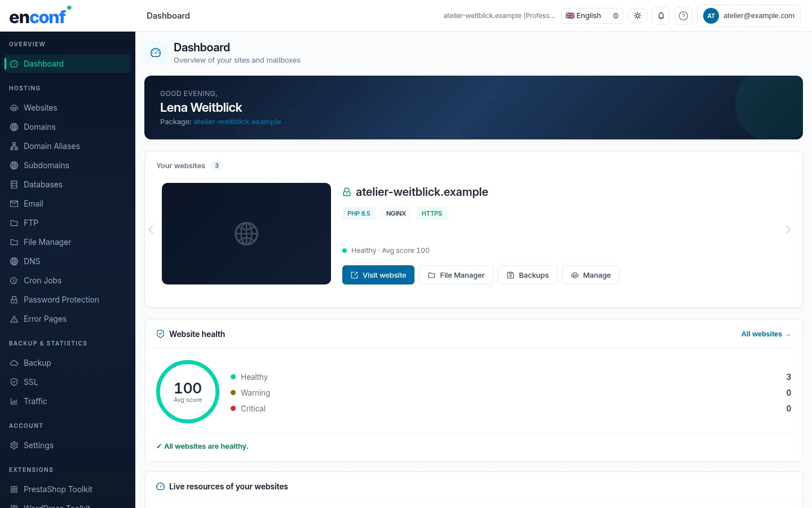Image resolution: width=812 pixels, height=508 pixels.
Task: Open help question mark icon
Action: pyautogui.click(x=683, y=16)
